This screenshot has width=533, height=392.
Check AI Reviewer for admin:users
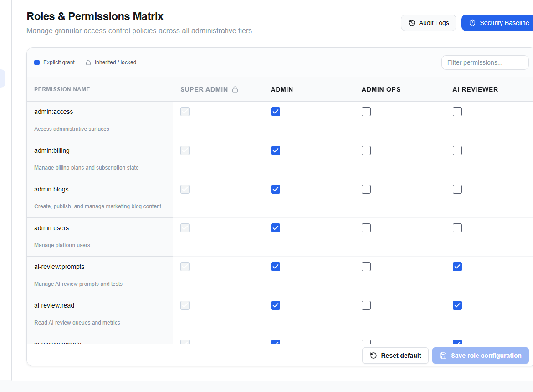tap(457, 228)
